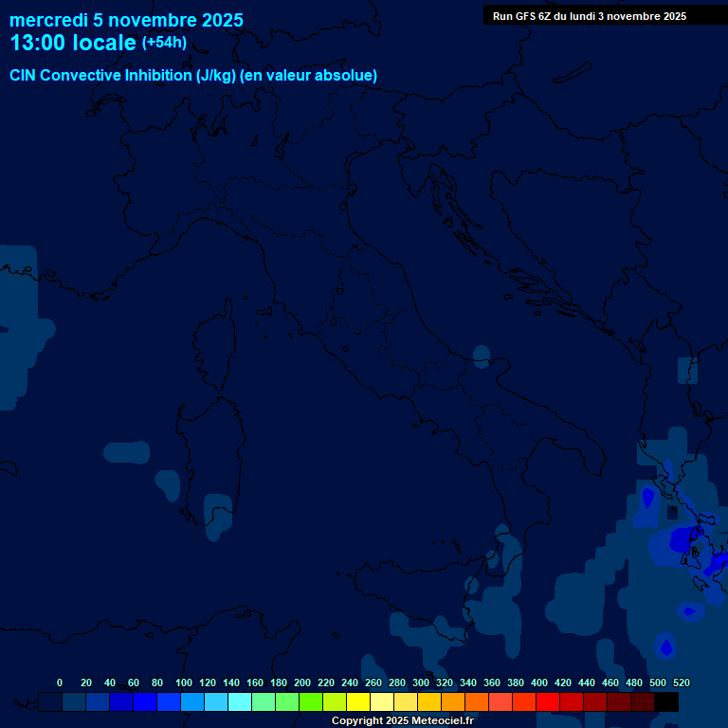This screenshot has height=728, width=728.
Task: Select the bright yellow swatch under 240
Action: click(x=358, y=702)
